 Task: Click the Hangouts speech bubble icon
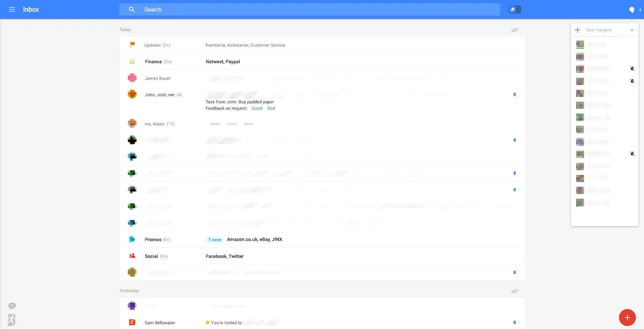tap(631, 10)
